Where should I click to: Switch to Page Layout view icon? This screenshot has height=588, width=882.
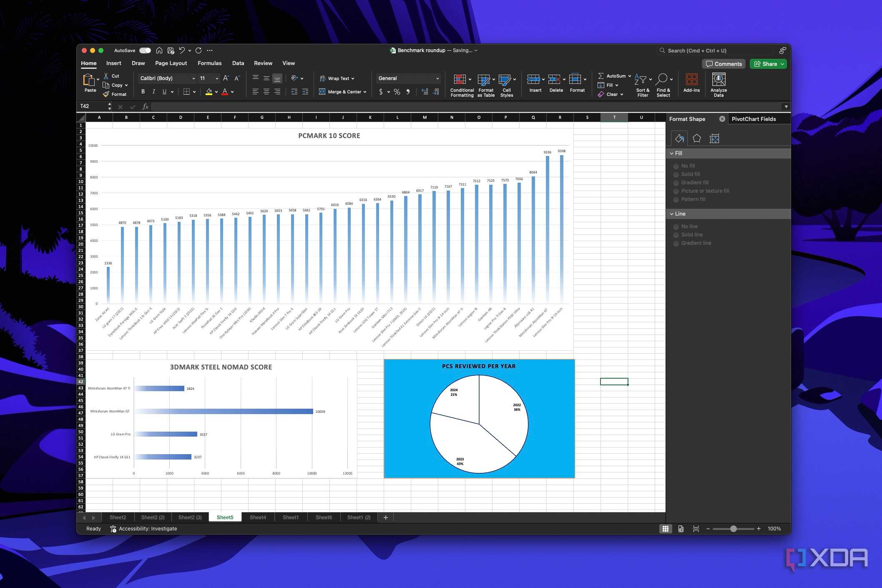pyautogui.click(x=681, y=529)
